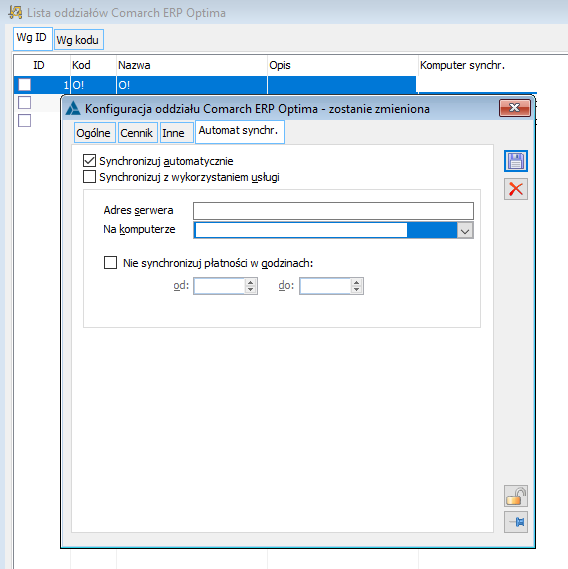Uncheck Synchronizuj automatycznie checkbox
The image size is (568, 569).
(89, 161)
